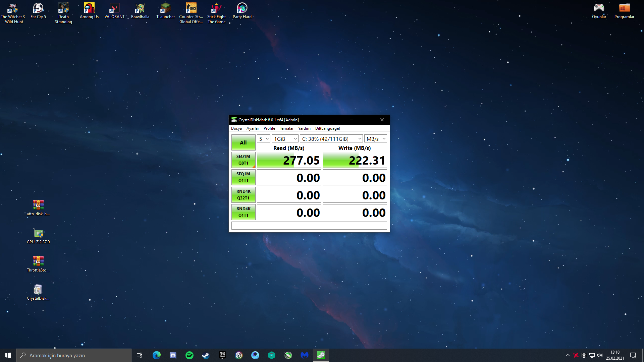Screen dimensions: 644x362
Task: Expand the 1GiB test size dropdown
Action: (285, 139)
